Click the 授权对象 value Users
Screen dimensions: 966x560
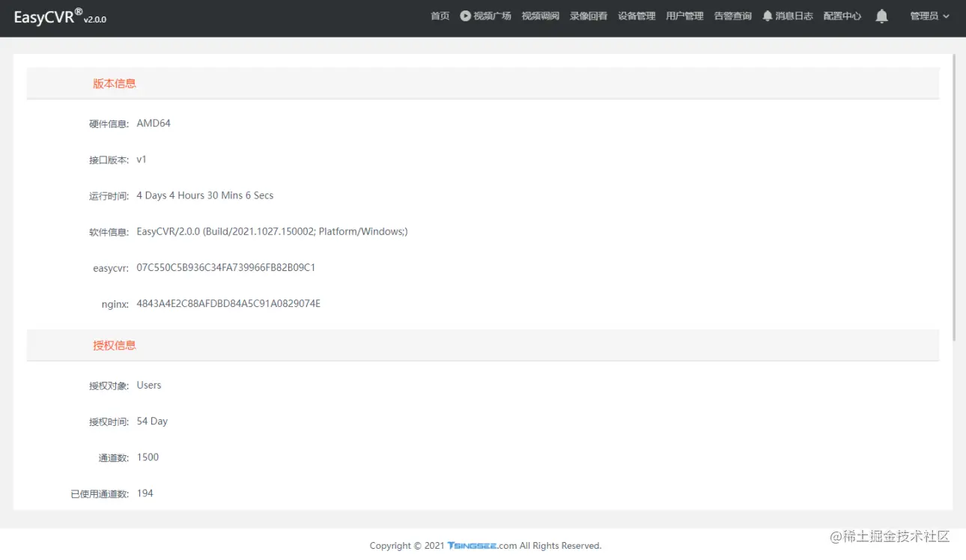pyautogui.click(x=149, y=386)
